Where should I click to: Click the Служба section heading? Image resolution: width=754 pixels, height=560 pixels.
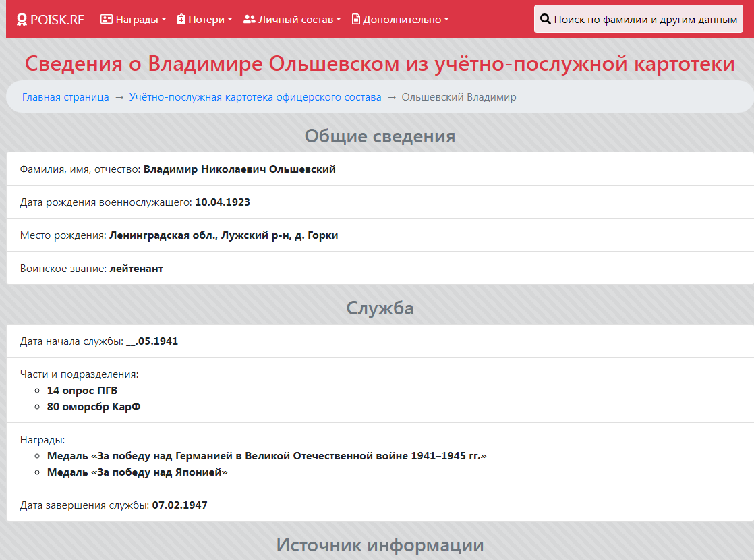(x=380, y=308)
